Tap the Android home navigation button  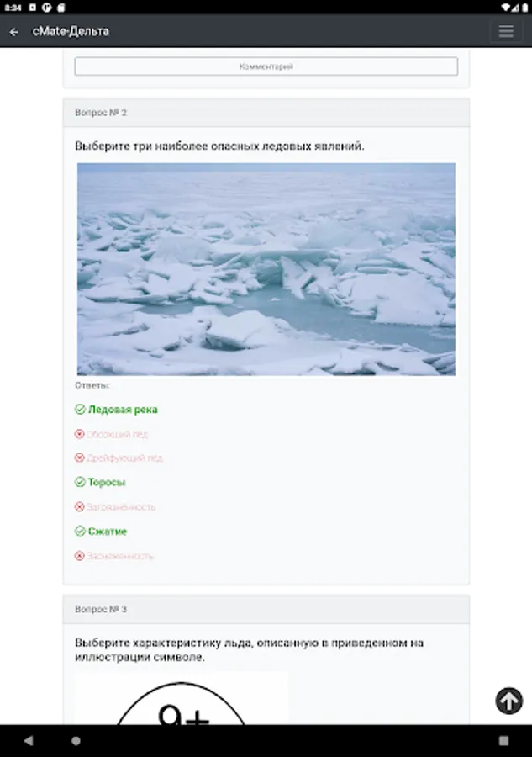(x=76, y=740)
